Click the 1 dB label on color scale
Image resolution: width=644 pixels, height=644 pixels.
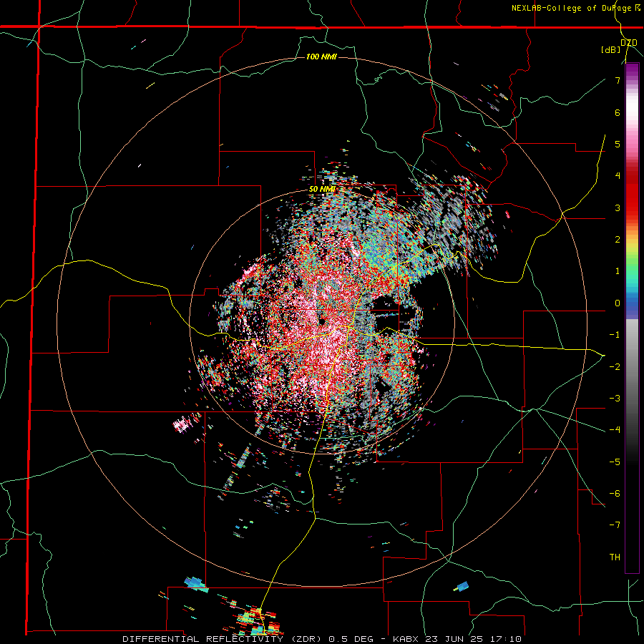click(x=618, y=271)
